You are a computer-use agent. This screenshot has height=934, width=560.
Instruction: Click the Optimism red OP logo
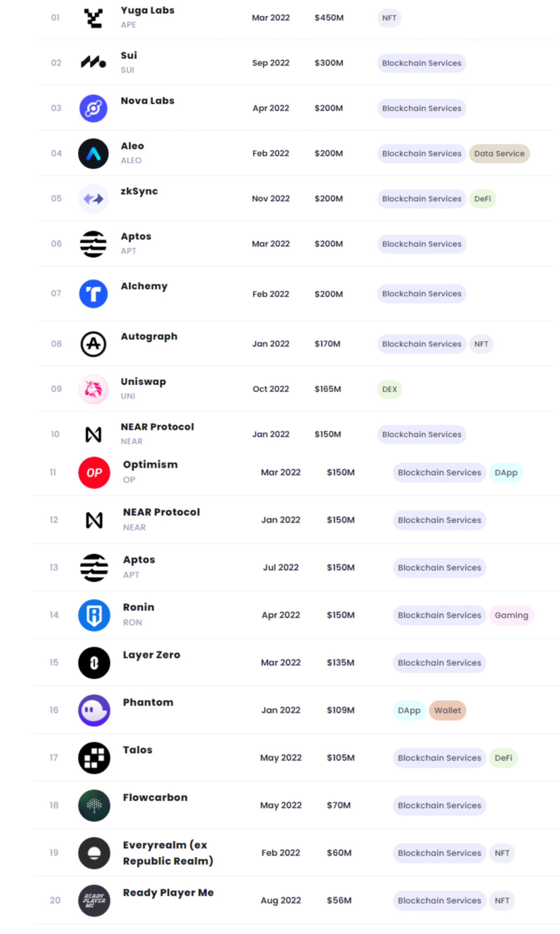click(94, 473)
